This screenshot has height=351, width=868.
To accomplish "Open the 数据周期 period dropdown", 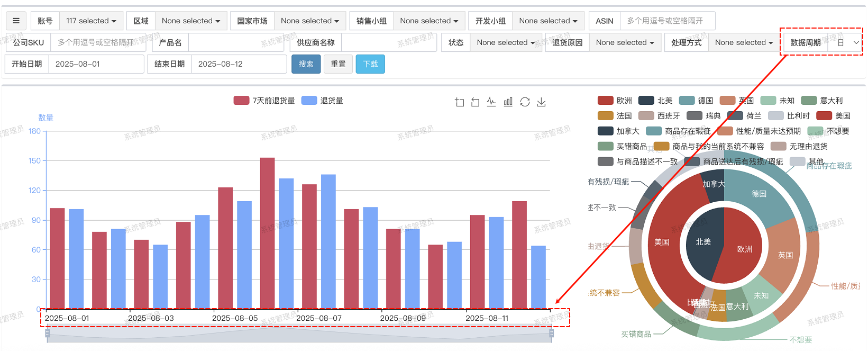I will [847, 42].
